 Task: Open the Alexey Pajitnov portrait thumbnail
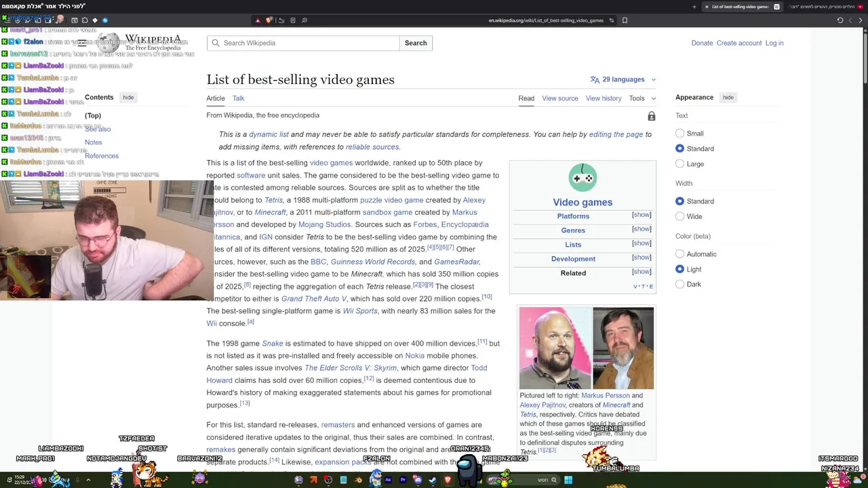coord(623,348)
